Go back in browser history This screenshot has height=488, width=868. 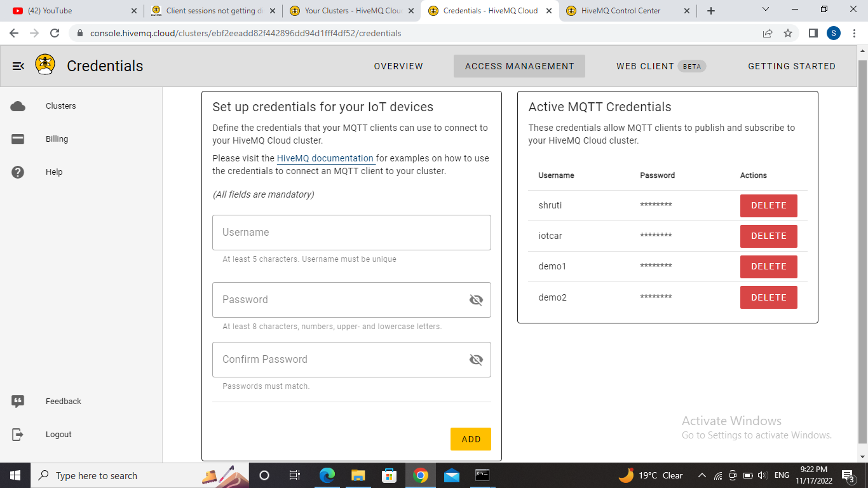14,33
